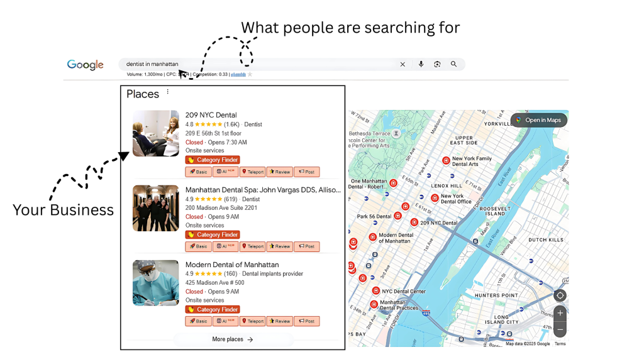Screen dimensions: 644x362
Task: View Modern Dental of Manhattan photo thumbnail
Action: [x=156, y=283]
